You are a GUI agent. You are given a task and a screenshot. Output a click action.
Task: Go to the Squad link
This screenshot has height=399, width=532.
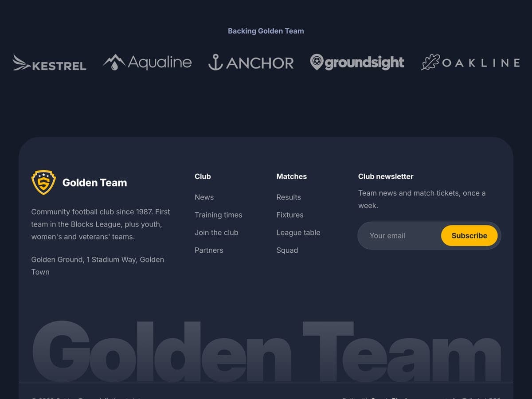[x=287, y=250]
